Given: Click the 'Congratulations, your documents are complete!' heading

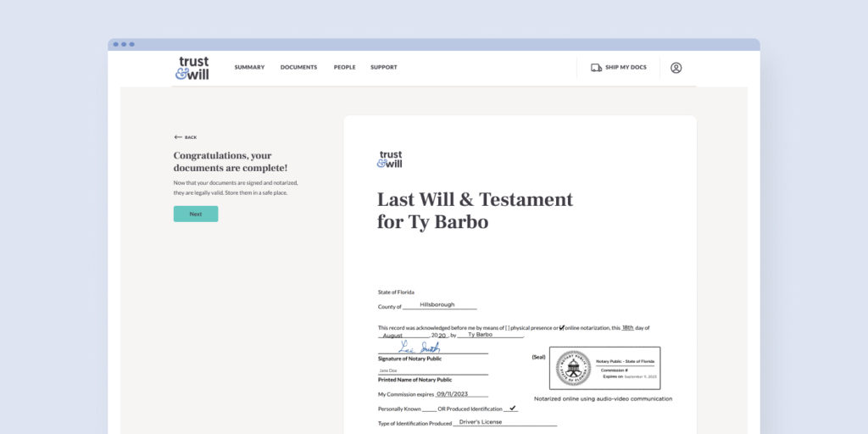Looking at the screenshot, I should pos(231,162).
